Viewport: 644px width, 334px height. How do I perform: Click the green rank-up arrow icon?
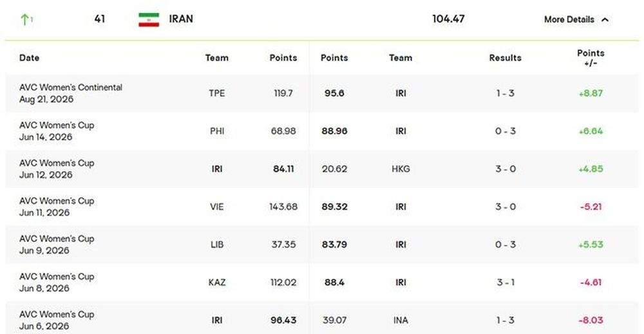[x=24, y=20]
